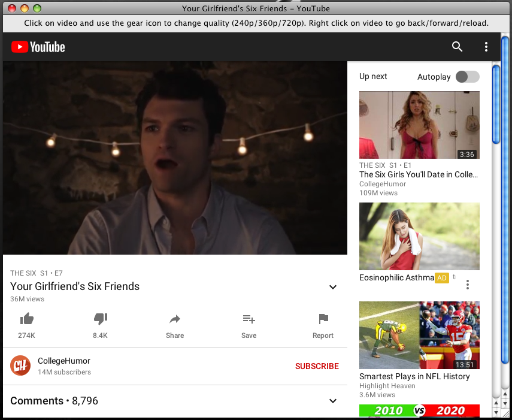Click the '14M subscribers' text

click(x=64, y=372)
